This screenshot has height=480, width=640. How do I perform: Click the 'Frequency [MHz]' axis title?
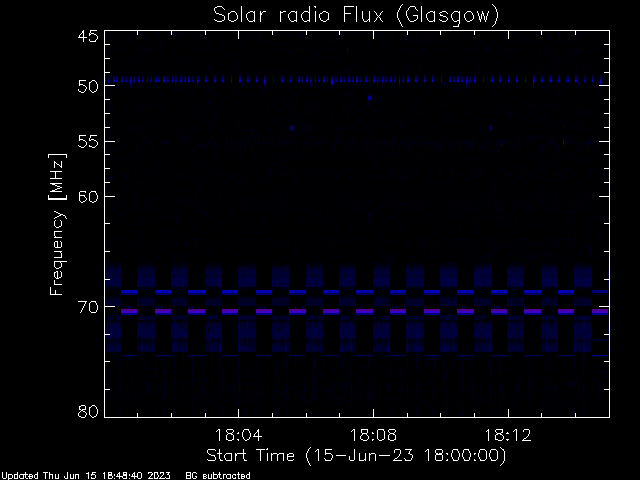point(57,224)
